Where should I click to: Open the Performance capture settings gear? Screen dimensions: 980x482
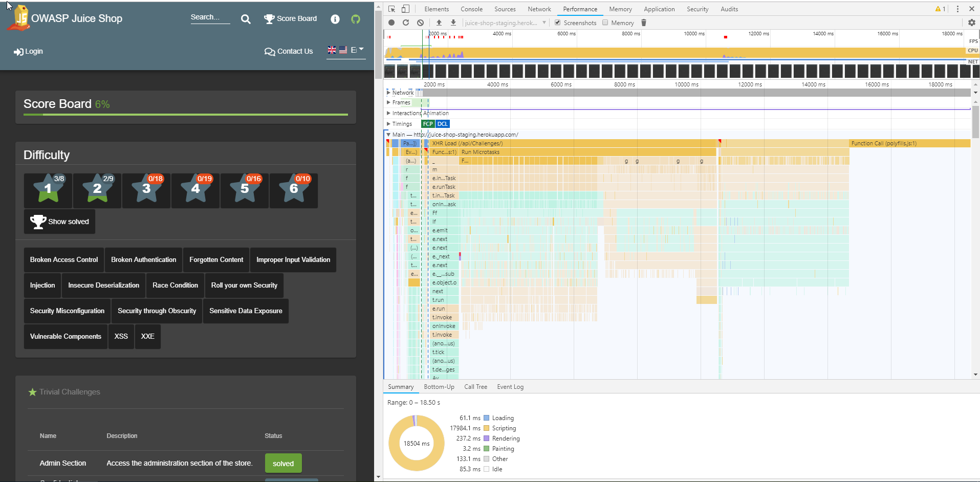tap(972, 23)
